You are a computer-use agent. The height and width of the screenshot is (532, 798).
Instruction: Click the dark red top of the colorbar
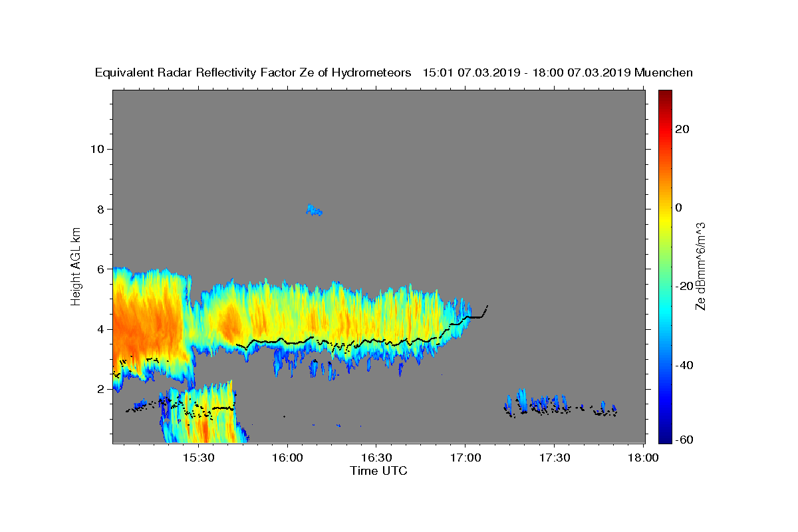point(665,96)
